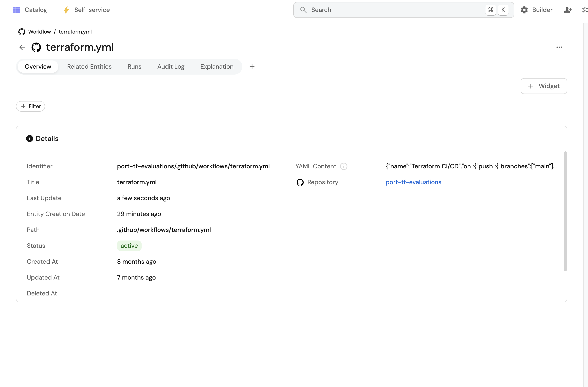Open the three-dot more options menu
This screenshot has width=588, height=387.
click(559, 47)
